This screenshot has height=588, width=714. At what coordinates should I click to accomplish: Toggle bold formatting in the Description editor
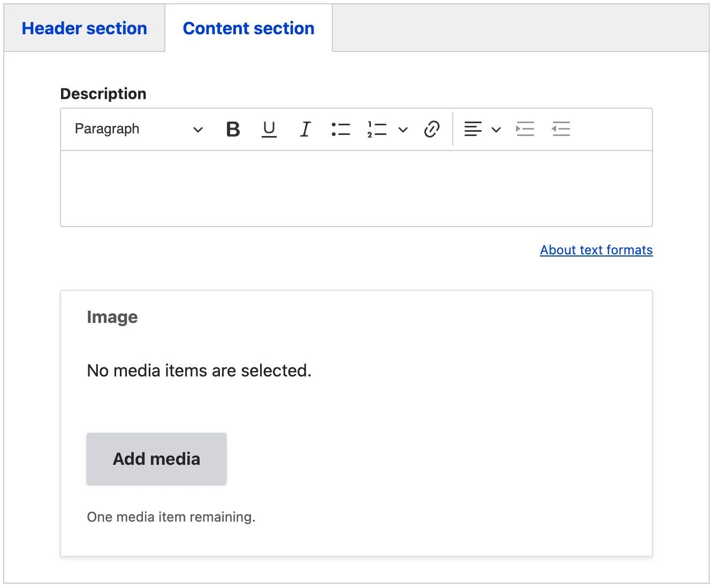233,129
